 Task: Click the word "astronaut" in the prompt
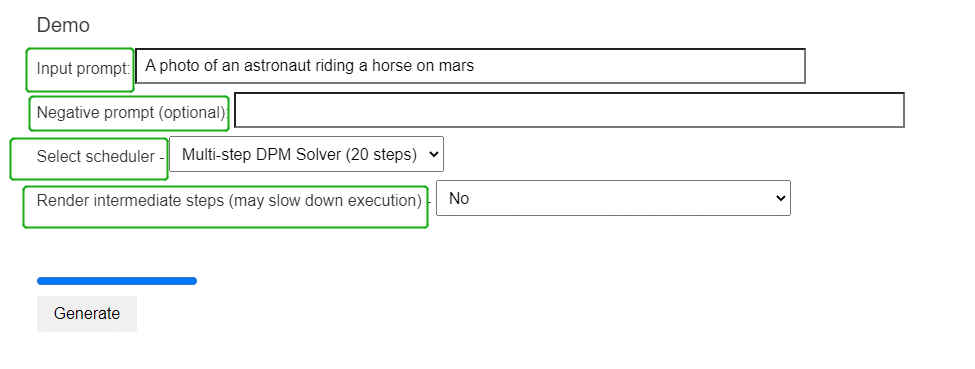pyautogui.click(x=279, y=65)
